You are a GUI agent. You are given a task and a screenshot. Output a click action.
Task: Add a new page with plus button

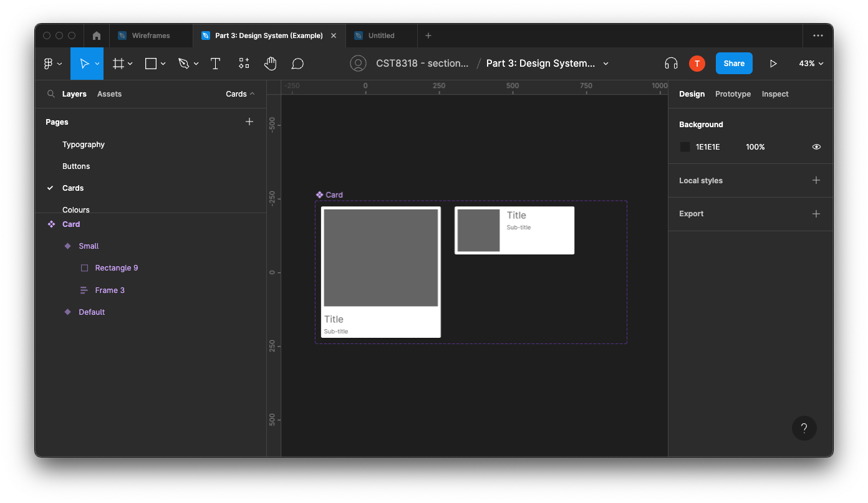pyautogui.click(x=249, y=122)
